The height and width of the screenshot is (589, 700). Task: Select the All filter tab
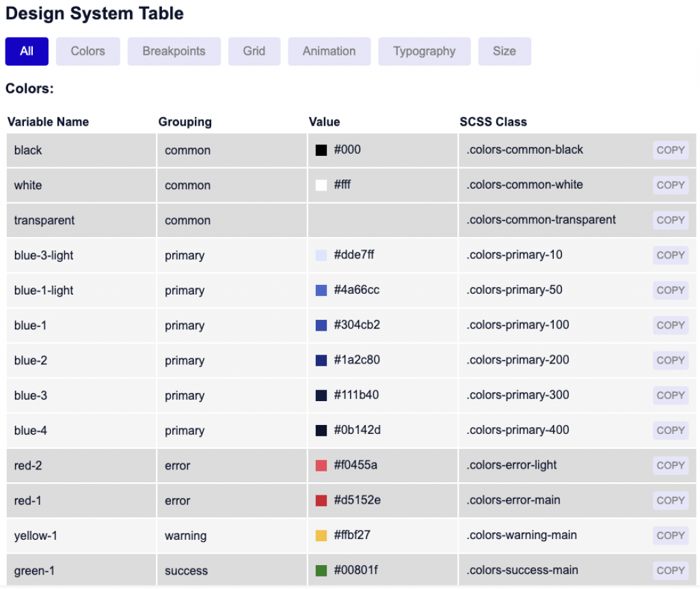(27, 51)
